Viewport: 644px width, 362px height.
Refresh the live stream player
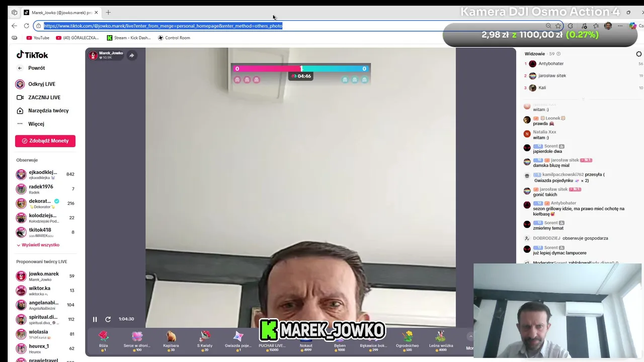108,319
